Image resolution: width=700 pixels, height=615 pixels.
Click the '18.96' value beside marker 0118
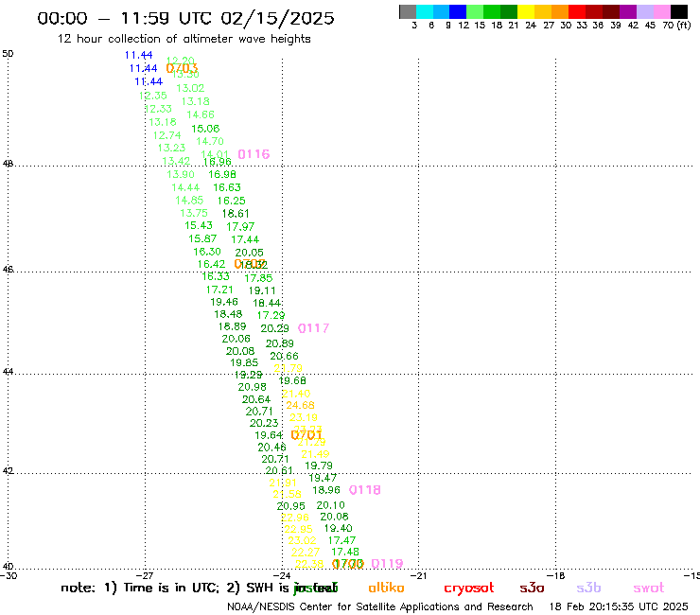326,490
